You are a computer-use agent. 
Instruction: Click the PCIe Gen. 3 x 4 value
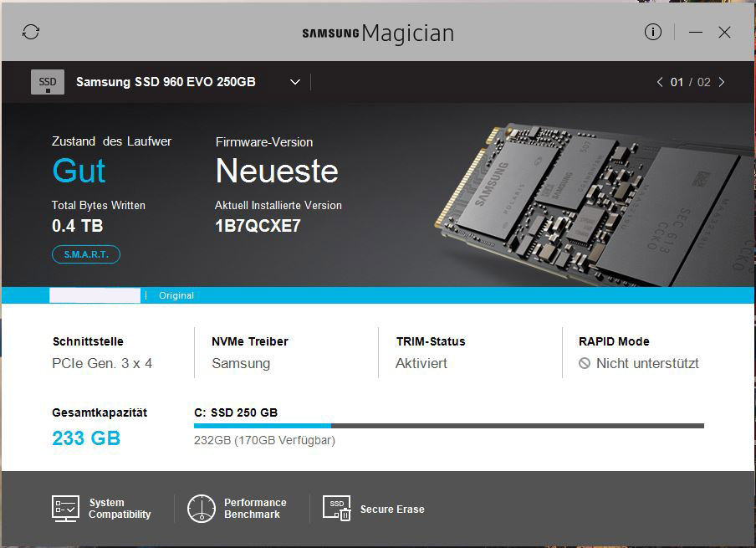coord(102,363)
